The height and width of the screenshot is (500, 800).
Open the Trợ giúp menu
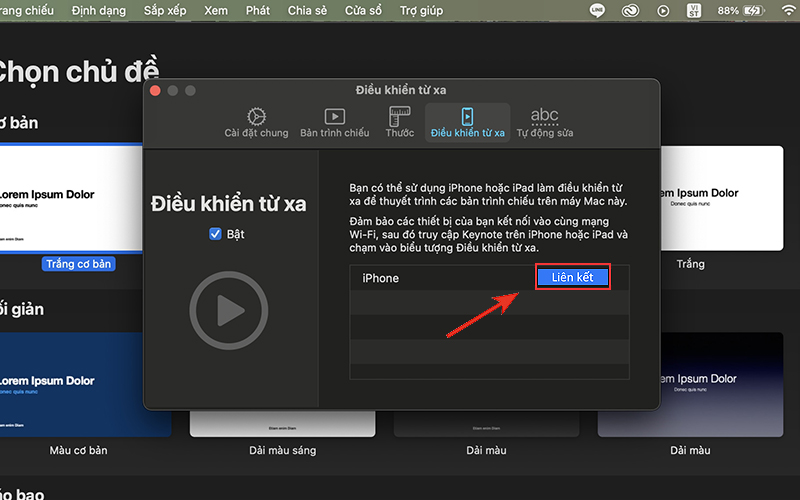pyautogui.click(x=421, y=10)
